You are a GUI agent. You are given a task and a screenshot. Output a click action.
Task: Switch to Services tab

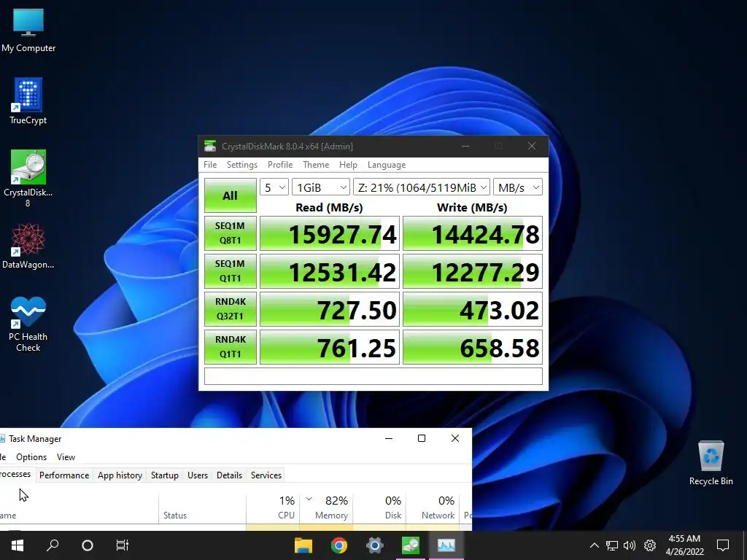(x=266, y=475)
